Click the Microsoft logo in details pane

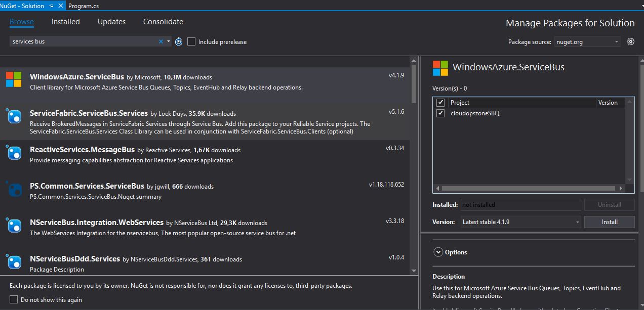click(x=440, y=68)
